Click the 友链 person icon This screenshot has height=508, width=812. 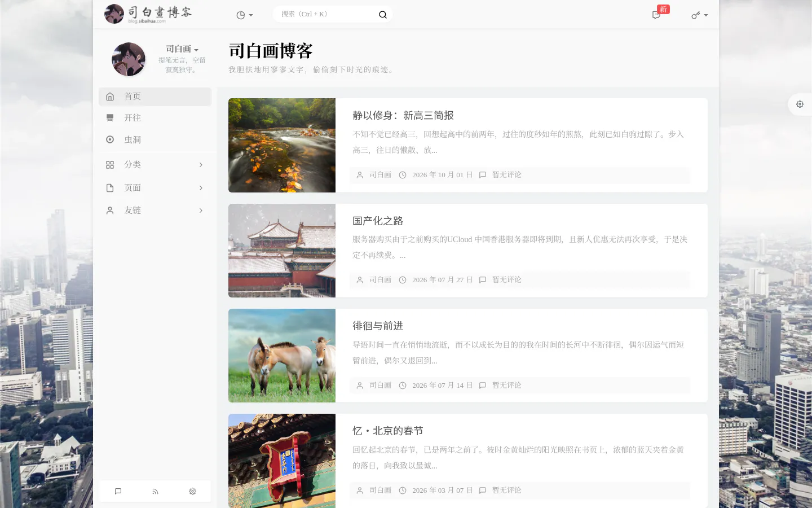(110, 211)
